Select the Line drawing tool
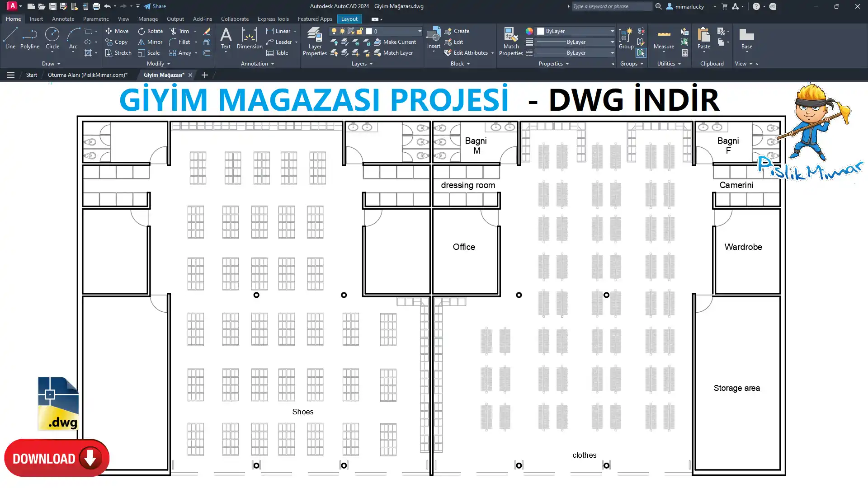Image resolution: width=868 pixels, height=488 pixels. click(10, 38)
